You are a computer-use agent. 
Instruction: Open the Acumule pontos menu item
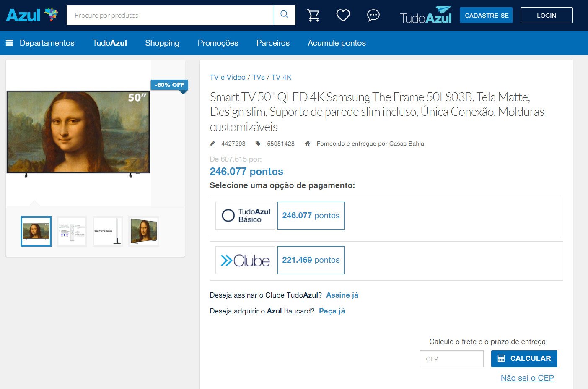337,43
